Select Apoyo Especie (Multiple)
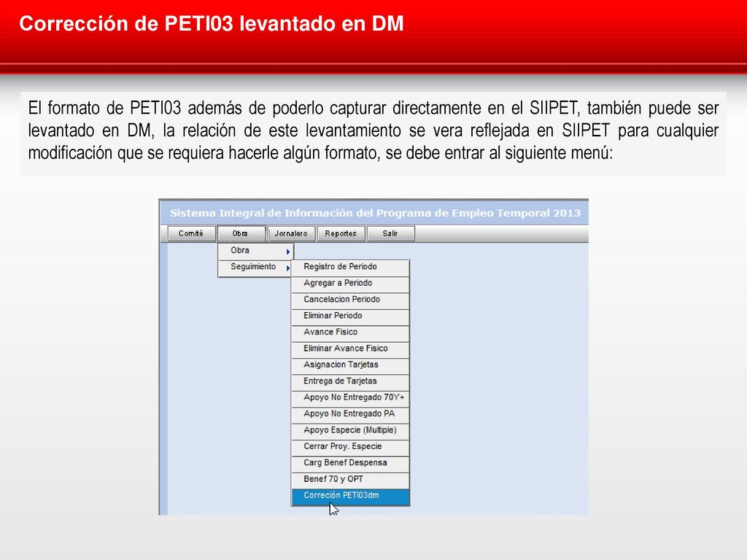 coord(350,430)
